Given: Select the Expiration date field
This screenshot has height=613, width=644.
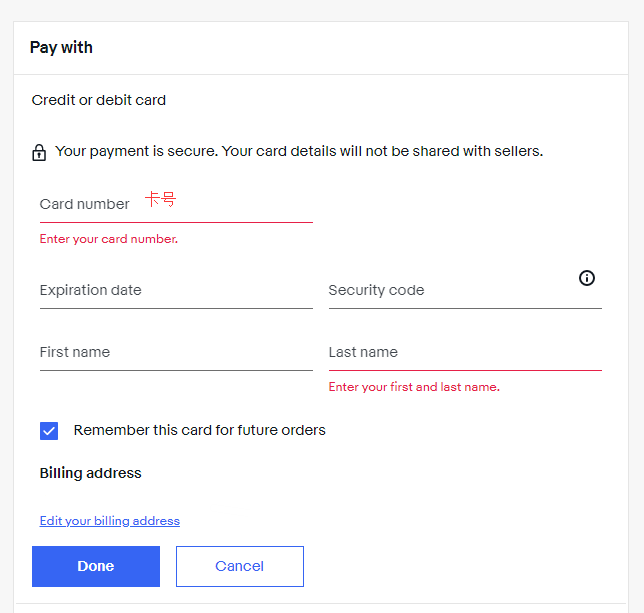Looking at the screenshot, I should point(176,291).
